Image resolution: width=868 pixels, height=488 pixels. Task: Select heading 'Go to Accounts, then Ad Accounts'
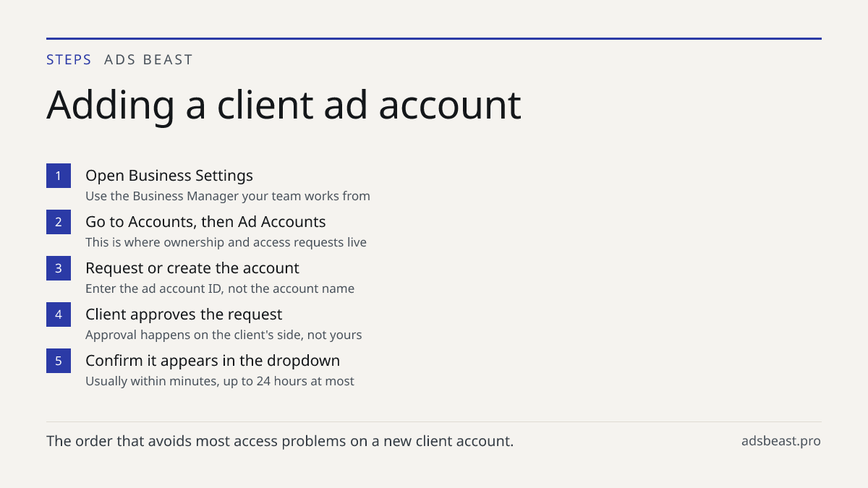click(205, 222)
